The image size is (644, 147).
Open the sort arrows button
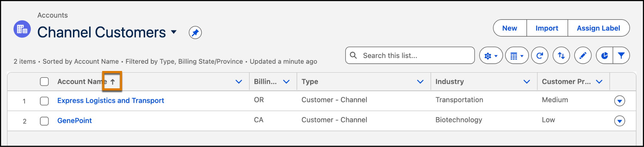561,56
